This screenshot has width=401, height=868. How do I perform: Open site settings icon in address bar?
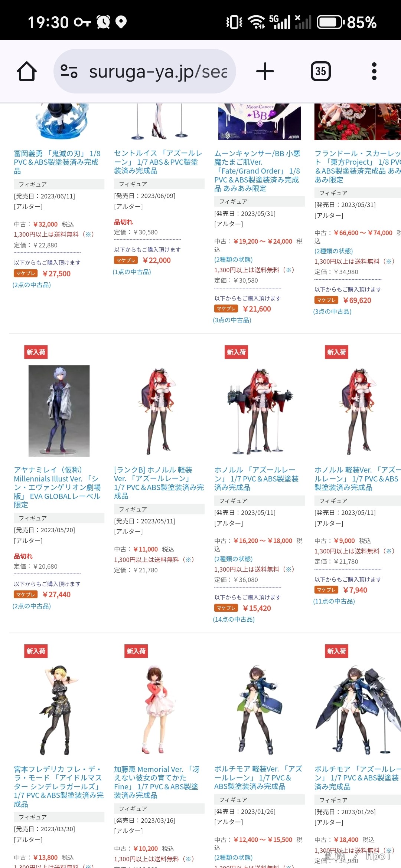(x=69, y=71)
